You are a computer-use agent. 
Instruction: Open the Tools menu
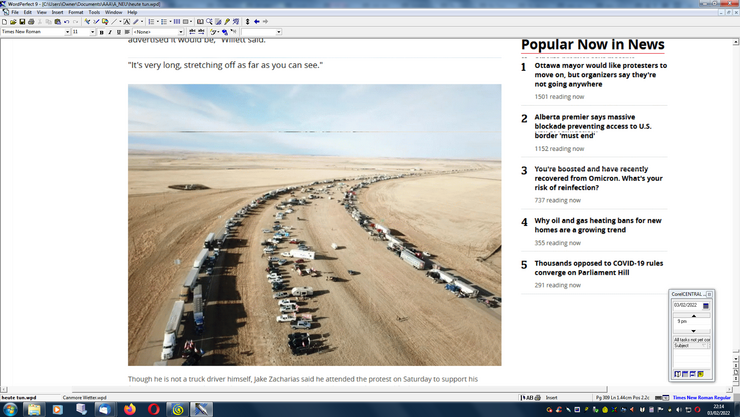pos(94,12)
